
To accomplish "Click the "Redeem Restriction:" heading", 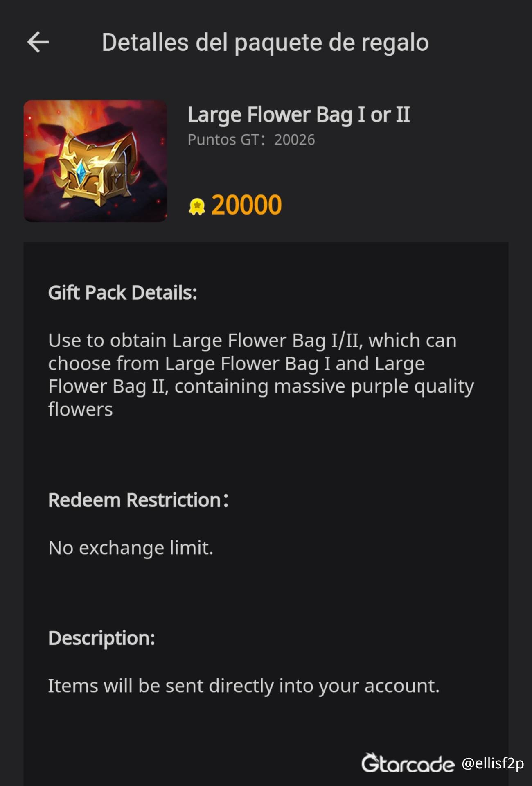I will (138, 500).
